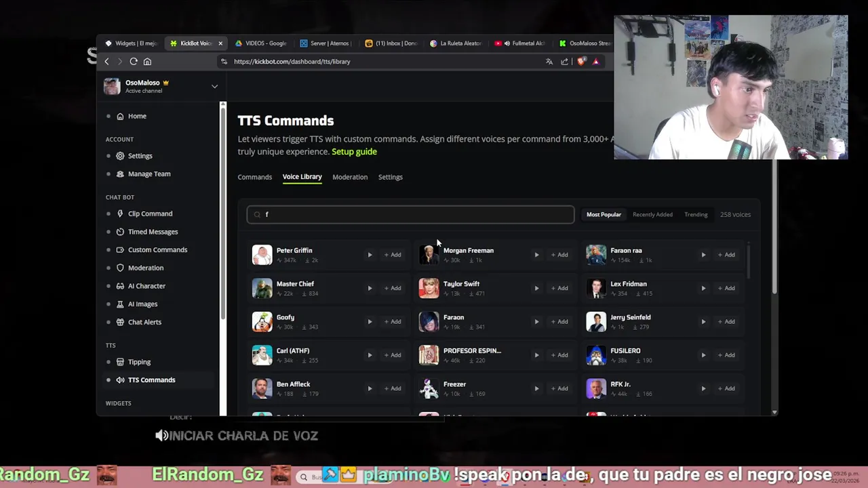Play the Master Chief voice preview

point(370,288)
